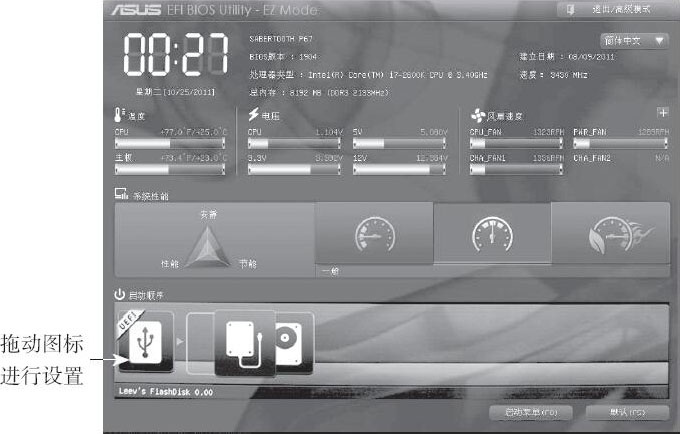Viewport: 680px width, 434px height.
Task: Select the normal mode gauge with upright needle
Action: pyautogui.click(x=493, y=235)
